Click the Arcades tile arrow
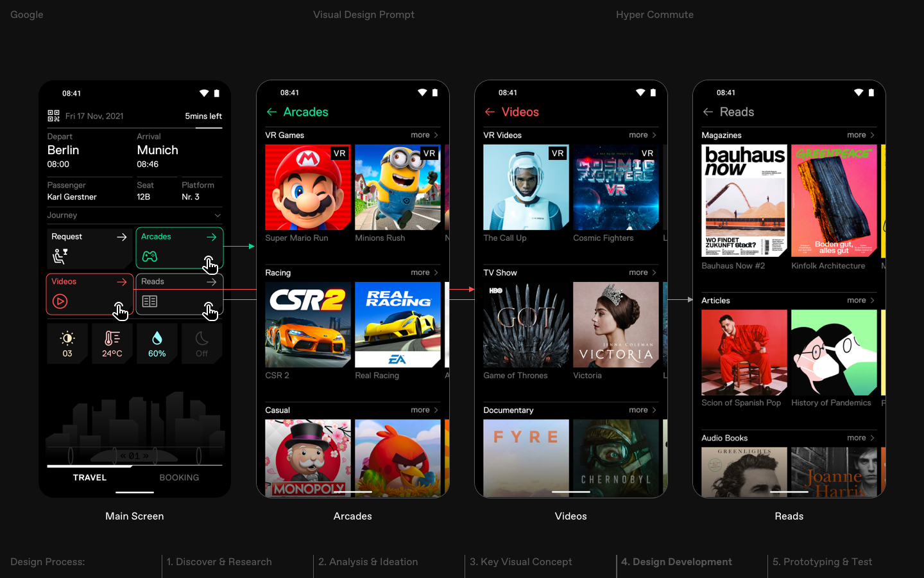 pyautogui.click(x=212, y=237)
